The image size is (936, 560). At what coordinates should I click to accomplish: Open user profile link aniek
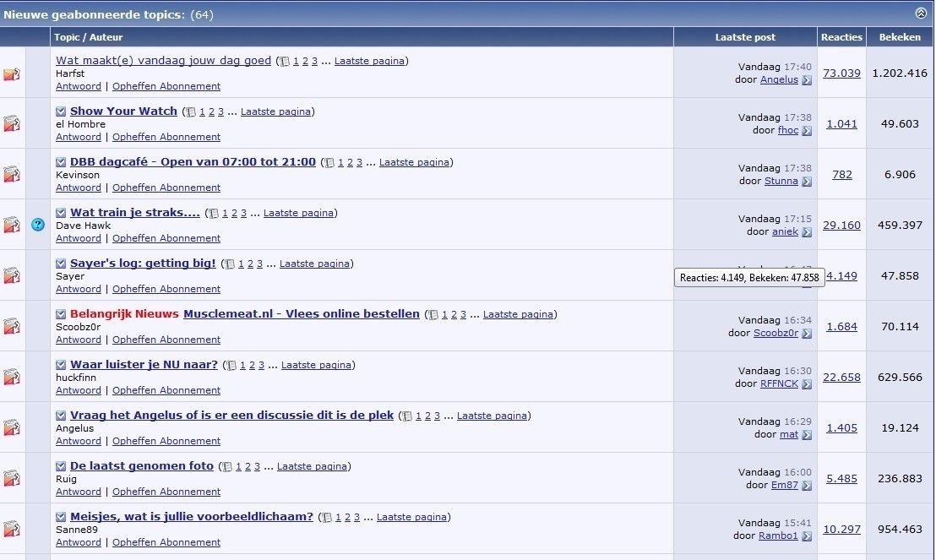click(784, 231)
